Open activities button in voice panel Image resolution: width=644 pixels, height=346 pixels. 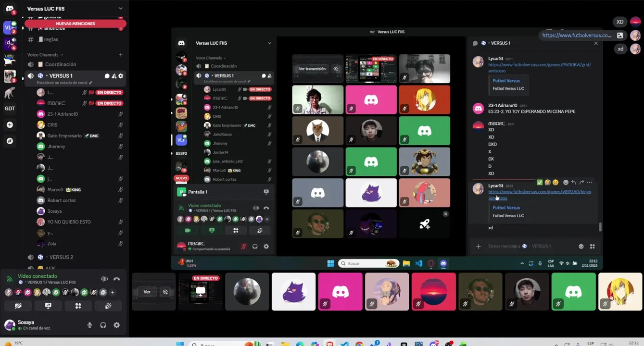tap(78, 306)
